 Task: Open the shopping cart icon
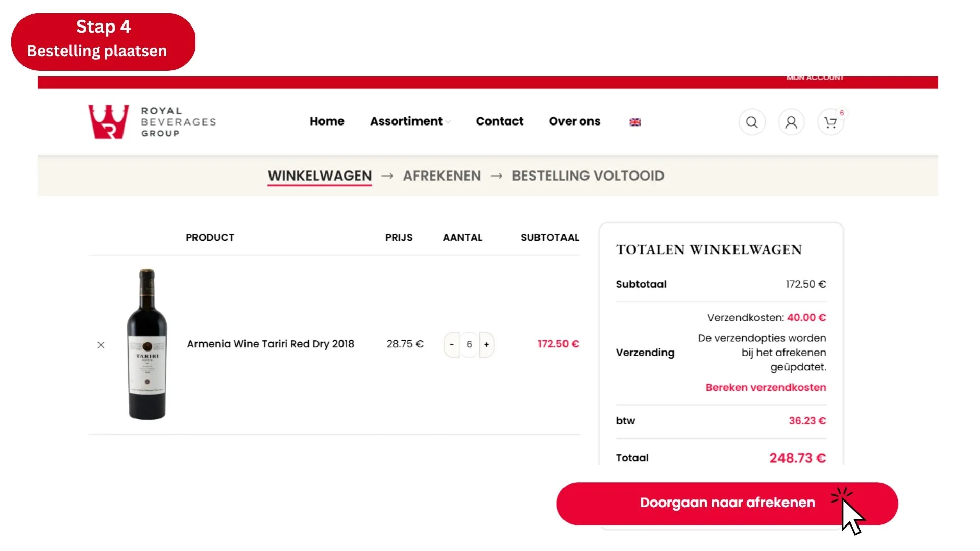pyautogui.click(x=830, y=122)
